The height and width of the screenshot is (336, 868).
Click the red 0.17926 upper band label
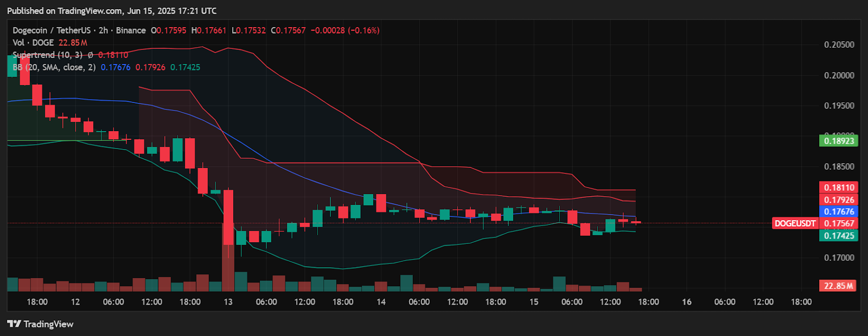[x=838, y=200]
